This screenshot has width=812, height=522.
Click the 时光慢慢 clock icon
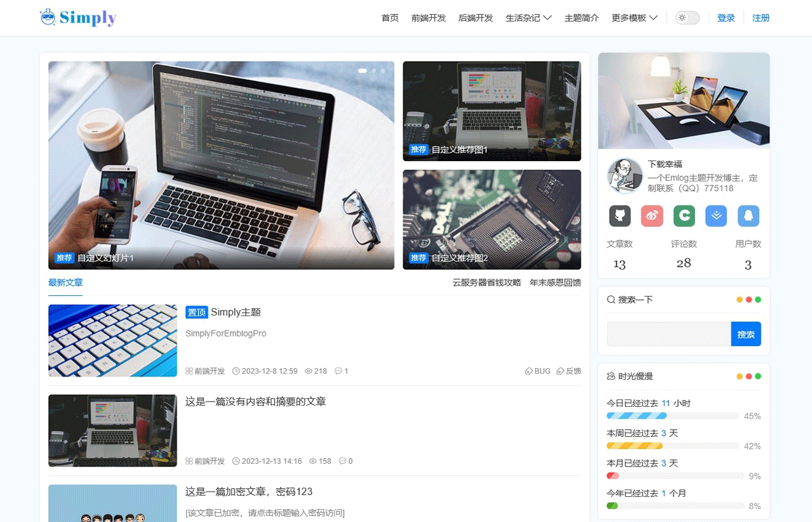[611, 376]
